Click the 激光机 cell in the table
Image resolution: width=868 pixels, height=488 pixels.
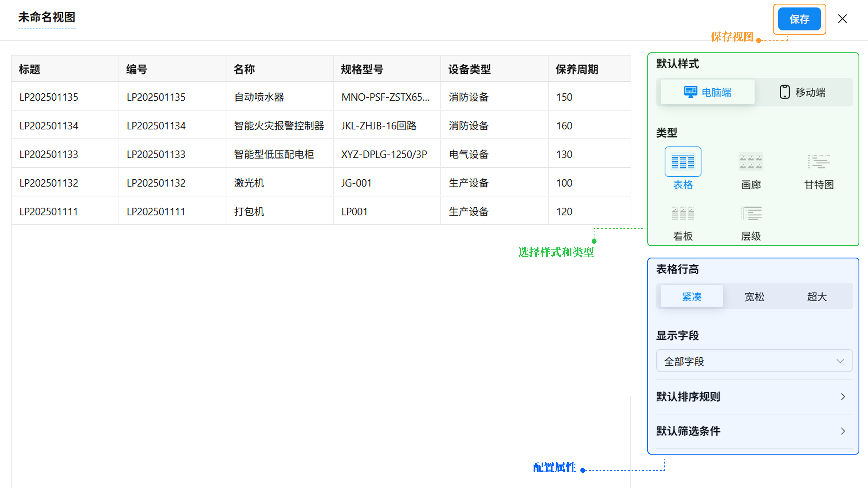249,183
